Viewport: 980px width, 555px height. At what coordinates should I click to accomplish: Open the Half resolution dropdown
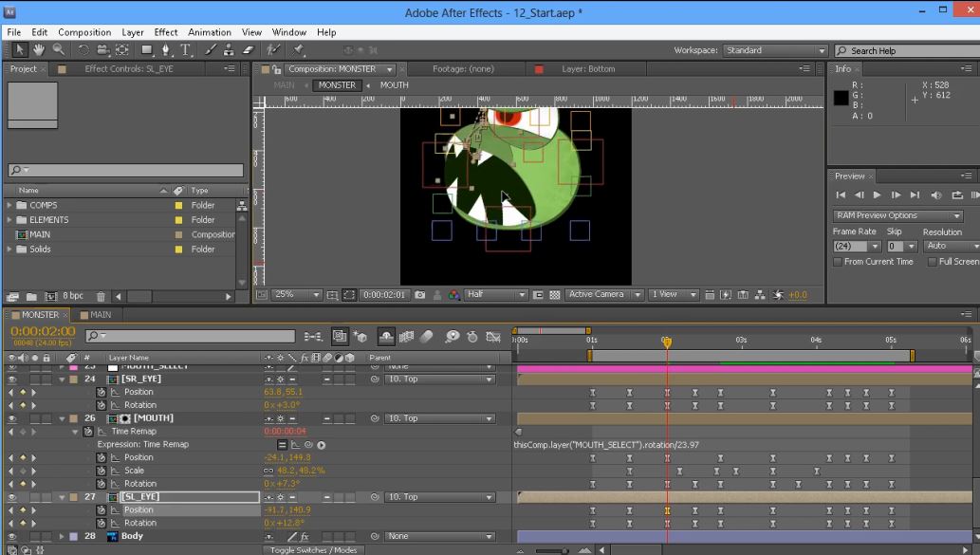(x=496, y=295)
